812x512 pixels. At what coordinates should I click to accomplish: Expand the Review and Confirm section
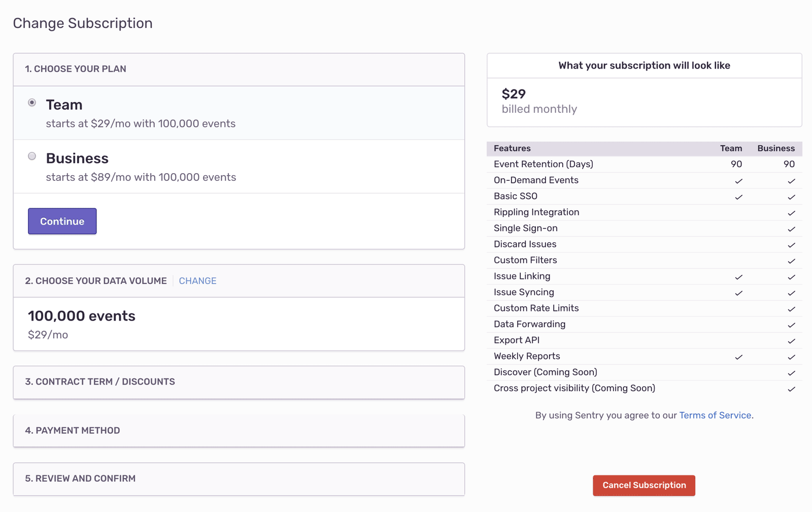tap(80, 478)
